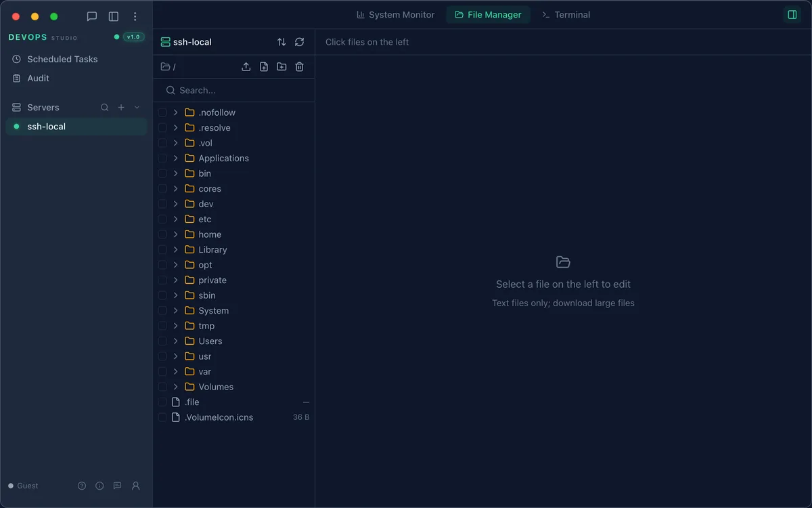Screen dimensions: 812x508
Task: Open the help question-mark icon
Action: coord(82,486)
